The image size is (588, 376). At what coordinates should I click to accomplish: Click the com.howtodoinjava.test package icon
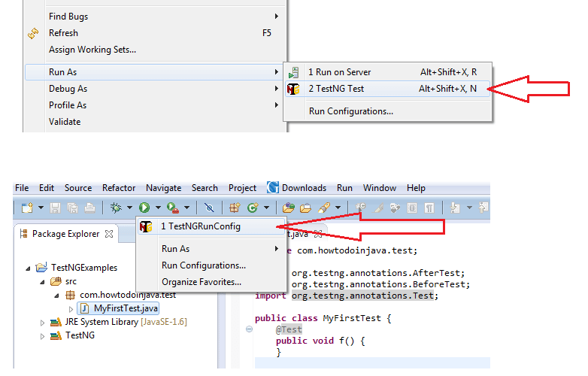(70, 295)
